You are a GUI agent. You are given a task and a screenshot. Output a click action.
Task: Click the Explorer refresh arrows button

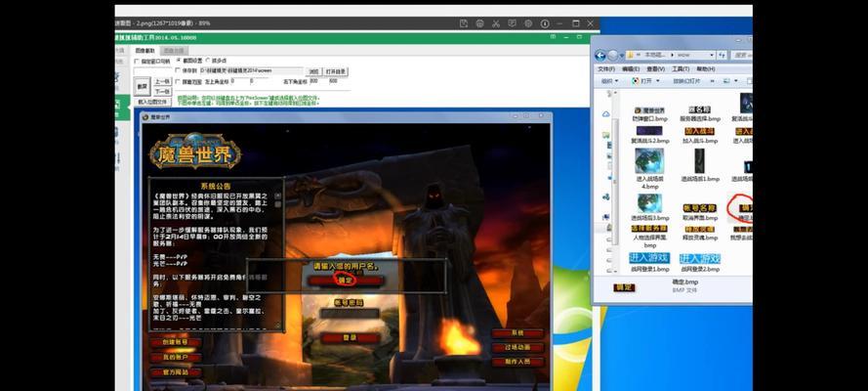pyautogui.click(x=722, y=56)
